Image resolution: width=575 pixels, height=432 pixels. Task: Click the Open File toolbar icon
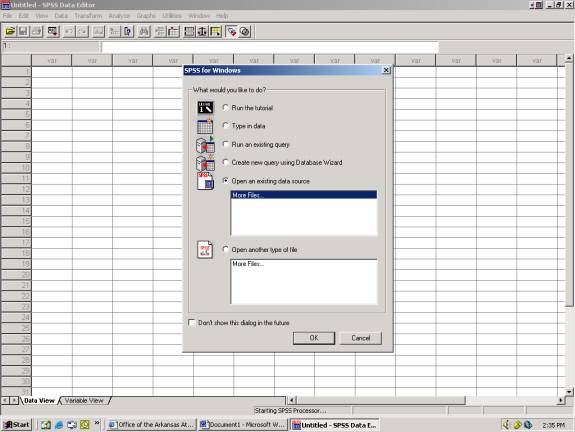pos(10,32)
